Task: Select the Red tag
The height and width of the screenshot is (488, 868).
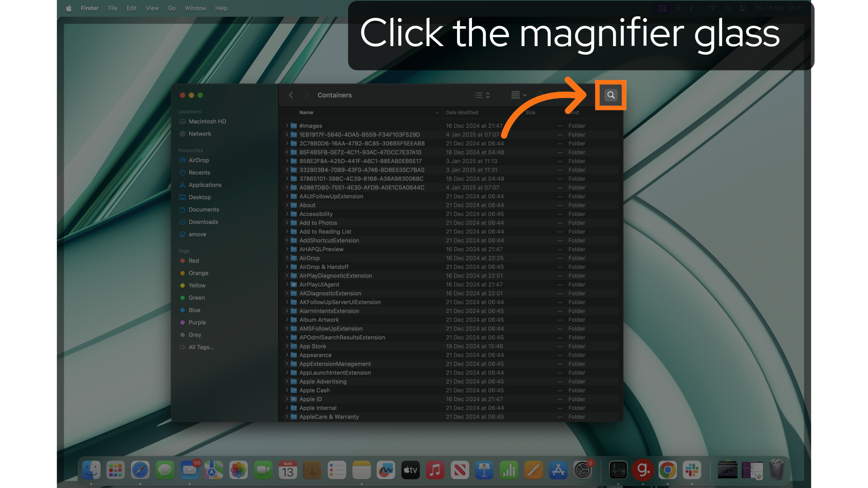Action: (x=193, y=261)
